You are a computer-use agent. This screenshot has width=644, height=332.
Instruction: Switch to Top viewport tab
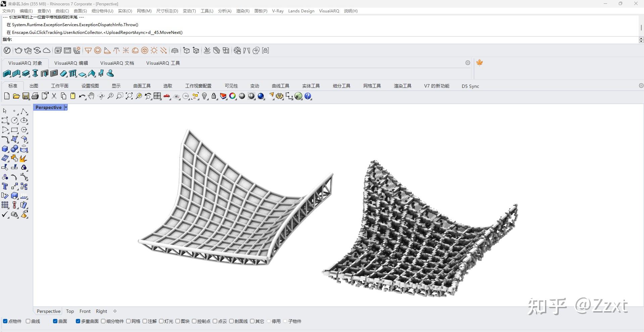tap(70, 311)
